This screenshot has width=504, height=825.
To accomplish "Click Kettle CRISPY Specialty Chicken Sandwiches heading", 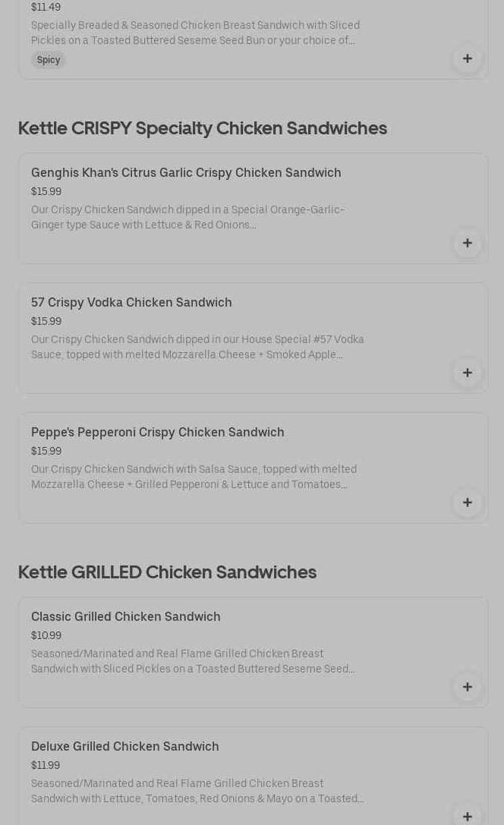I will point(203,128).
